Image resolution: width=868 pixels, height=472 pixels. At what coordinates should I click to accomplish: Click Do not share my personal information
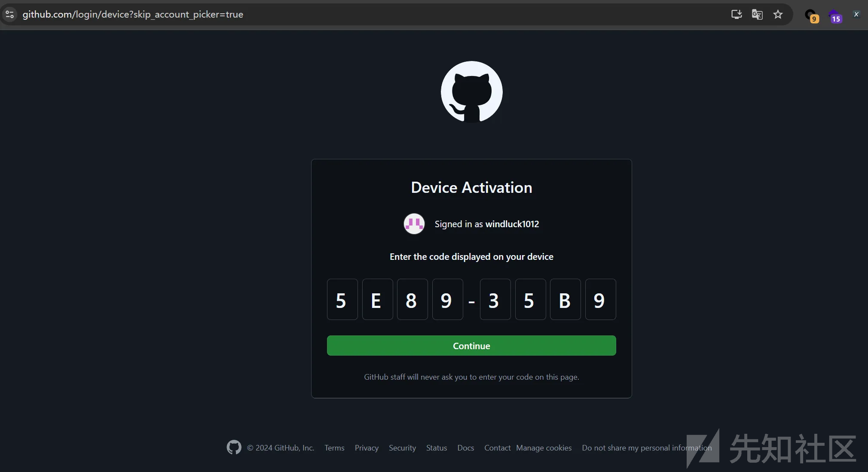(647, 448)
